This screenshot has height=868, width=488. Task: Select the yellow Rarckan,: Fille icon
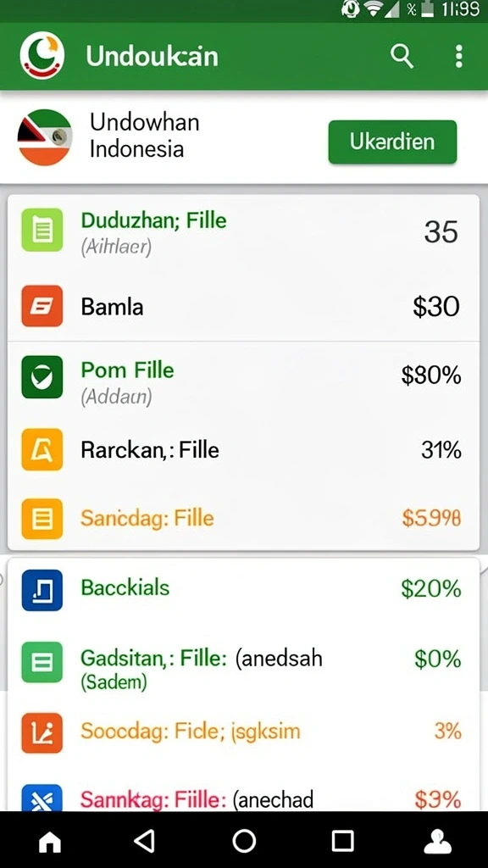(x=42, y=449)
